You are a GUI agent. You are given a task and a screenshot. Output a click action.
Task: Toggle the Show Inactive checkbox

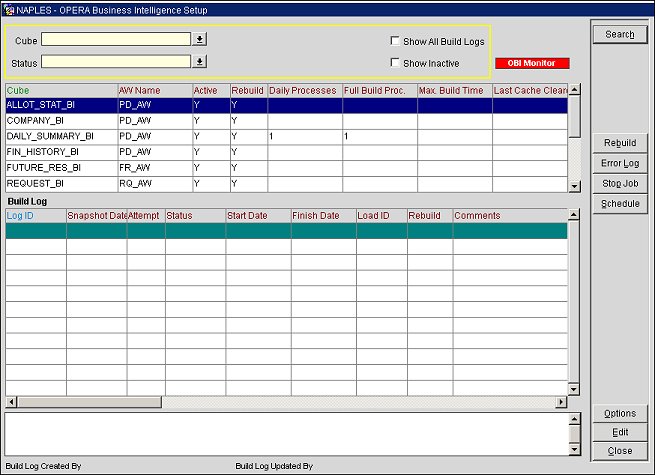tap(395, 63)
